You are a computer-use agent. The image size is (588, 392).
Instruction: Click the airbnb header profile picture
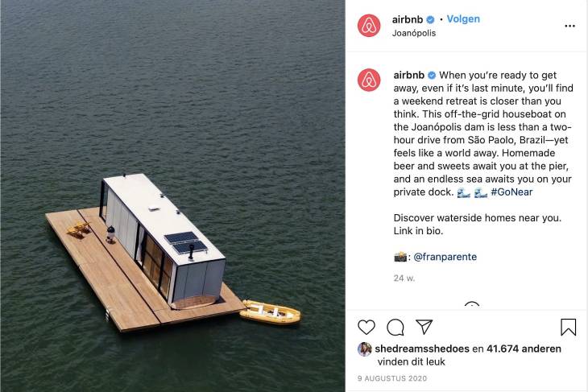click(369, 26)
